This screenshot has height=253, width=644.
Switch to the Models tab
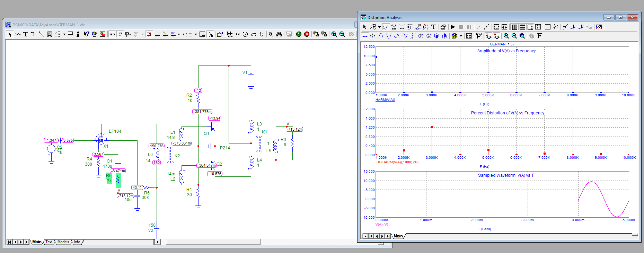click(x=63, y=242)
